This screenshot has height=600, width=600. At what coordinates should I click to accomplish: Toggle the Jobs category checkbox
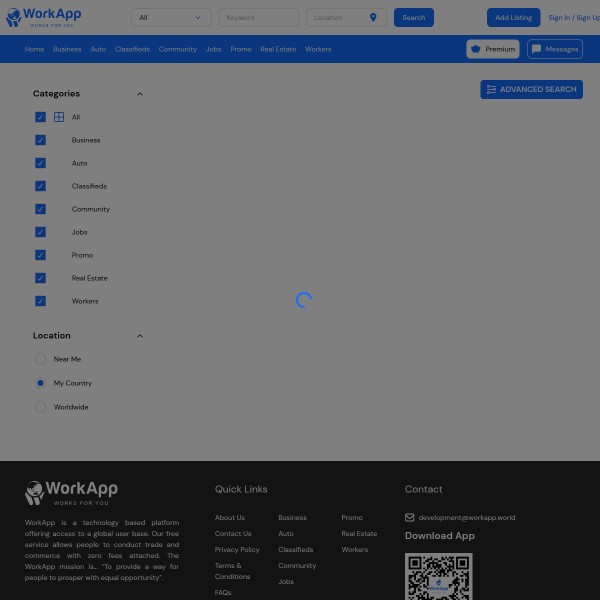pos(40,232)
